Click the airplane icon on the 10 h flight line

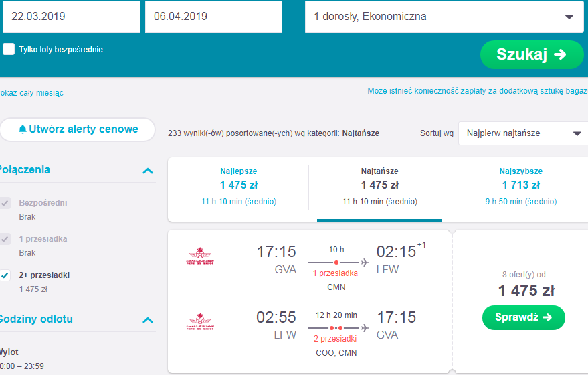pyautogui.click(x=365, y=262)
